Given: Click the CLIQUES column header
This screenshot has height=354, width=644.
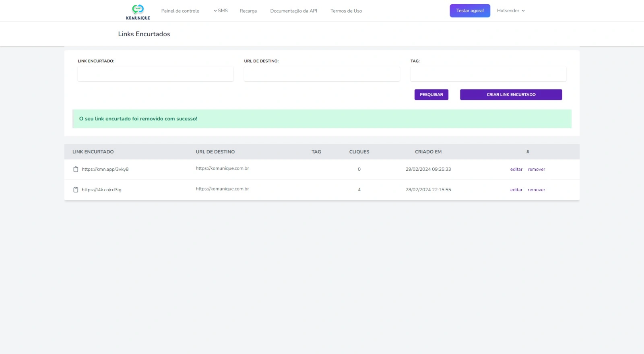Looking at the screenshot, I should 359,152.
